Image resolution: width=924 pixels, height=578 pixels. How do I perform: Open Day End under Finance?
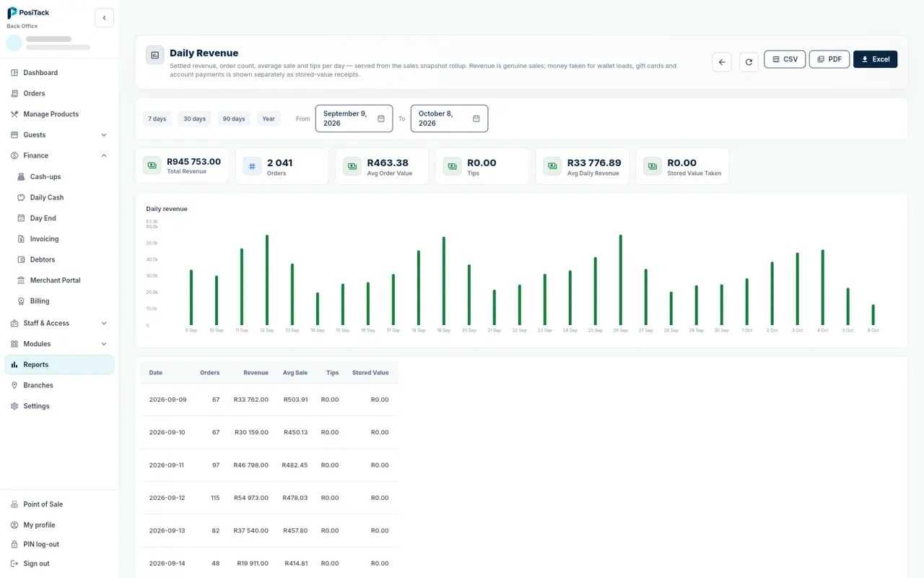(62, 218)
